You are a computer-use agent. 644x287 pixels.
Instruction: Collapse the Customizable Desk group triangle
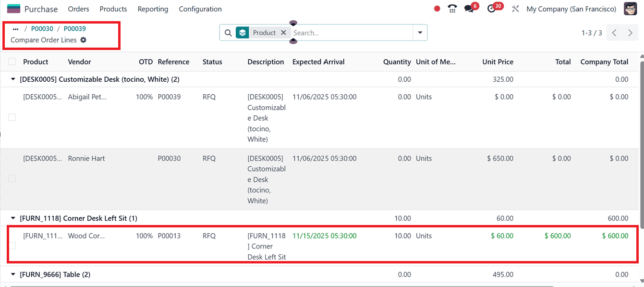tap(13, 79)
